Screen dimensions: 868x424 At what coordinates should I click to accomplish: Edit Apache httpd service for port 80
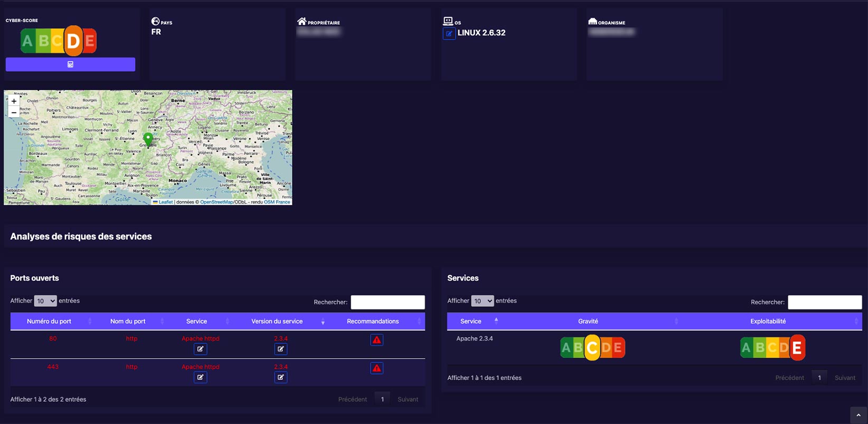pyautogui.click(x=200, y=349)
